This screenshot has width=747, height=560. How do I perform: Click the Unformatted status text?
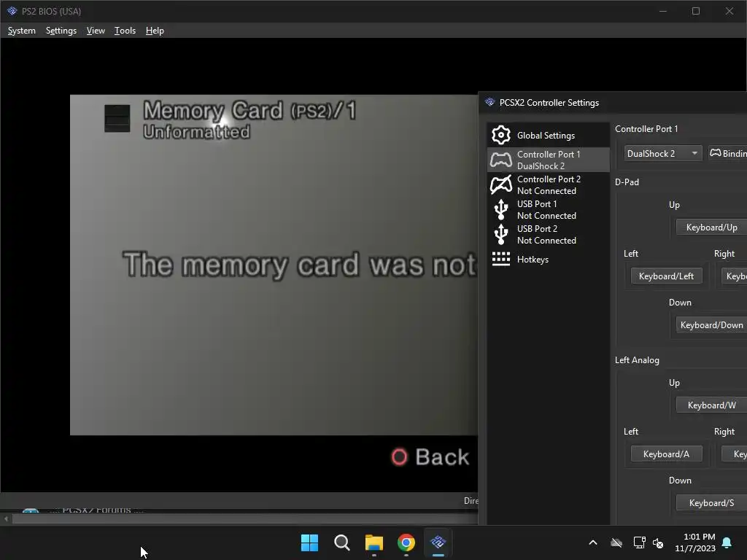(196, 132)
